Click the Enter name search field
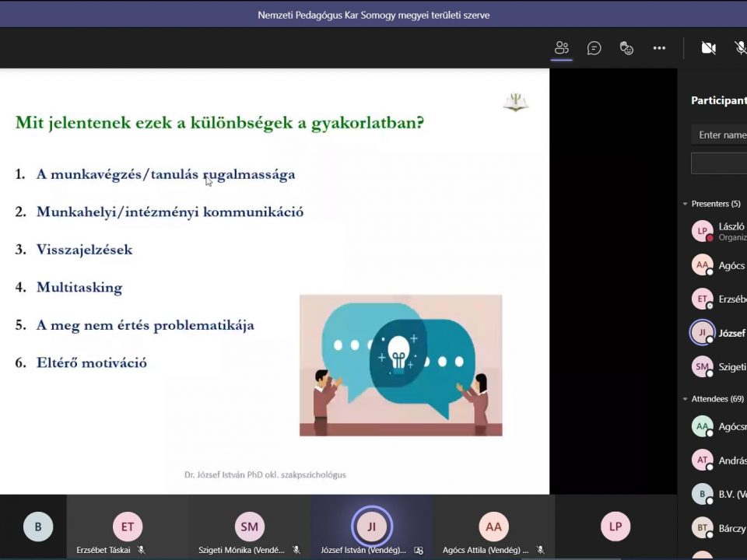This screenshot has height=560, width=747. pyautogui.click(x=720, y=135)
